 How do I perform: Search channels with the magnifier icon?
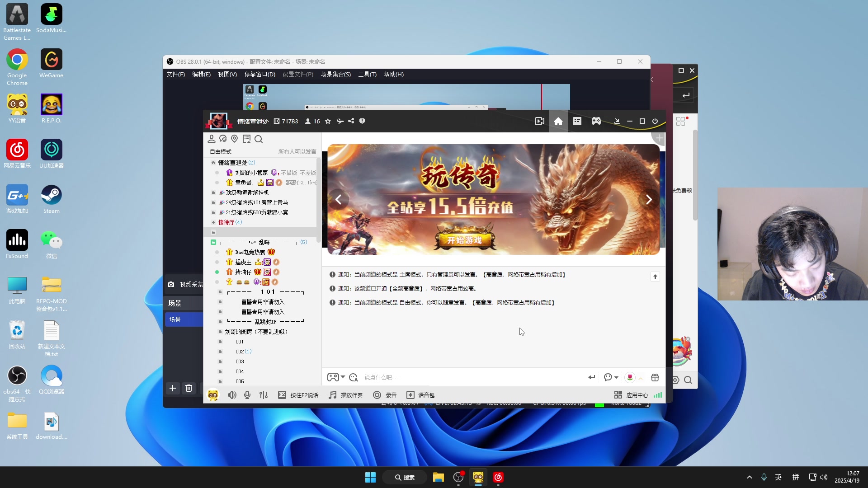pyautogui.click(x=259, y=139)
